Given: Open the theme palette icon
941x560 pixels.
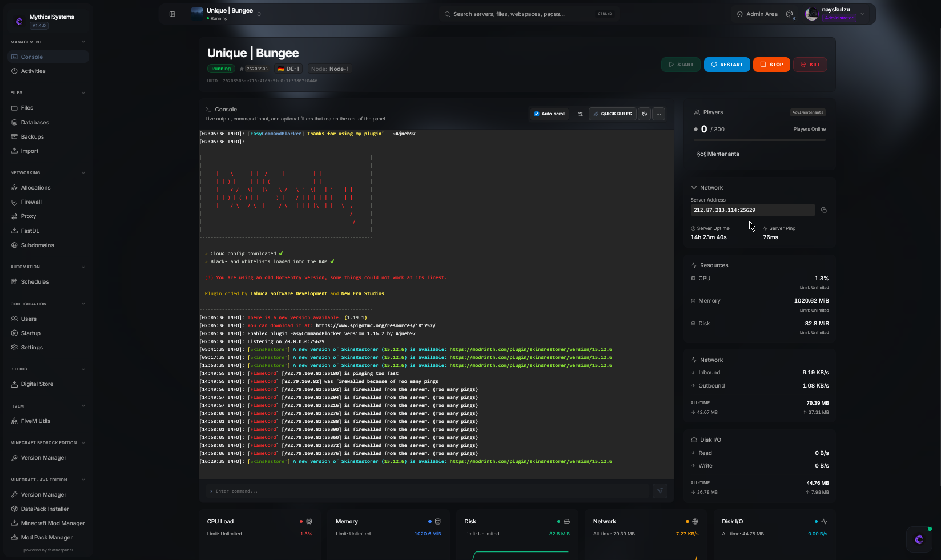Looking at the screenshot, I should [790, 14].
